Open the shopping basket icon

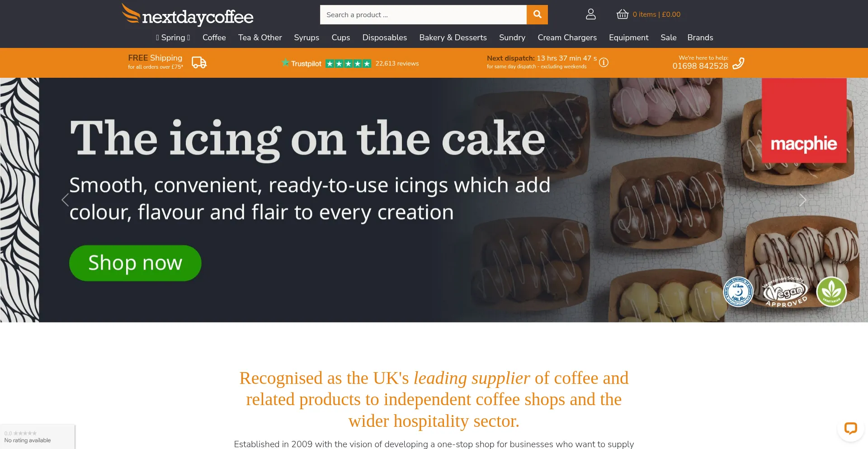coord(623,14)
